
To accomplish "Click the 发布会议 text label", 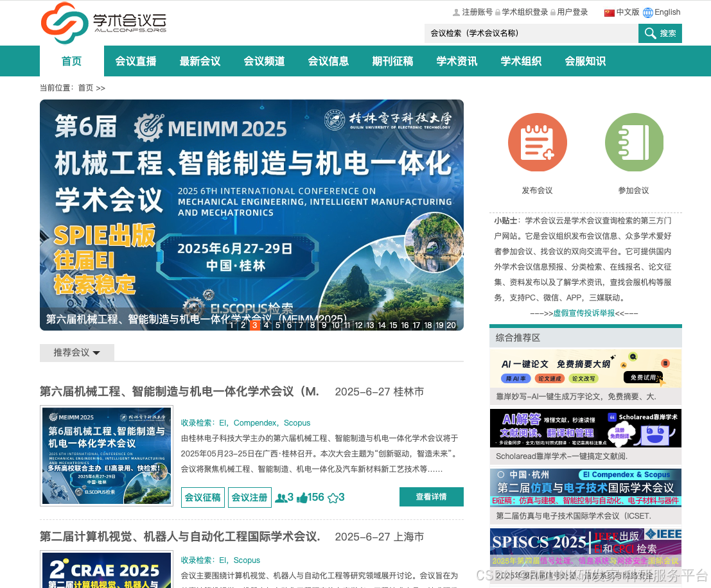I will coord(538,191).
